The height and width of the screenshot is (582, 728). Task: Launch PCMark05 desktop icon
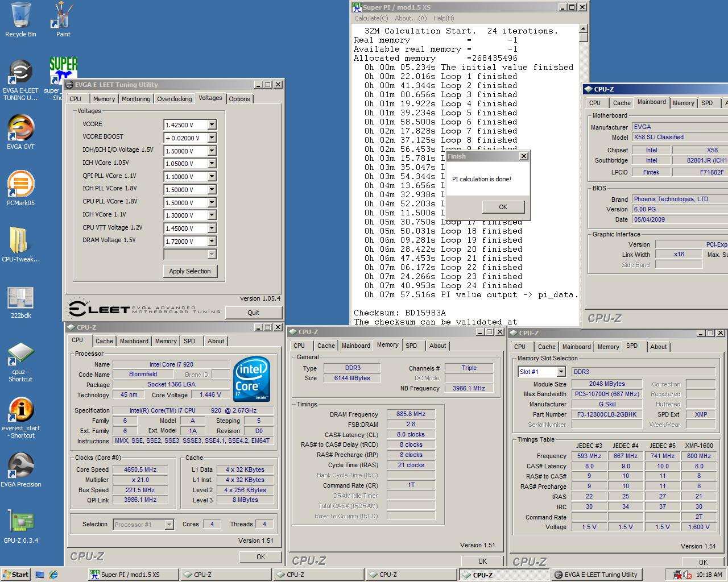[x=20, y=189]
